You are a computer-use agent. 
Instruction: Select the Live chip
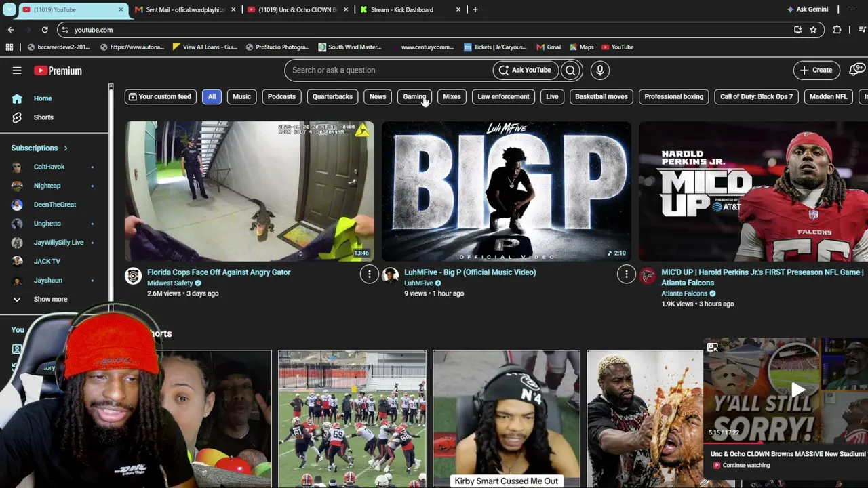tap(552, 97)
